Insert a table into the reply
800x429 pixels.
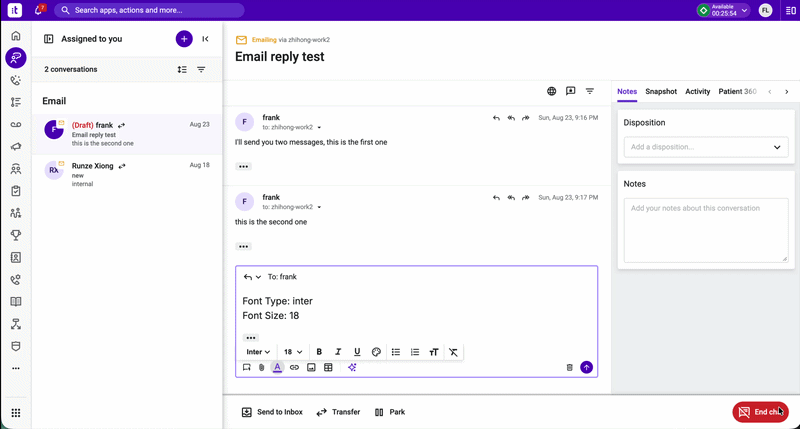click(328, 367)
